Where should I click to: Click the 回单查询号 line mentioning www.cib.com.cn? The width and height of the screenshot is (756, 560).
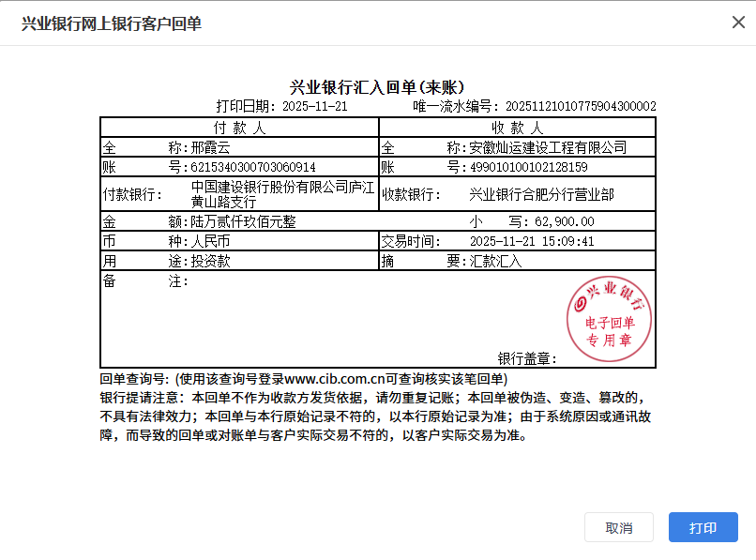pos(303,379)
